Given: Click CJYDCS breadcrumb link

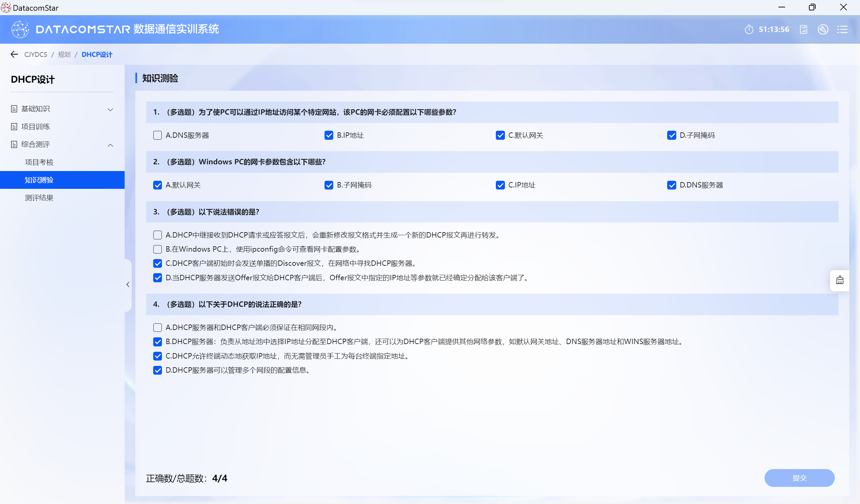Looking at the screenshot, I should [x=36, y=54].
